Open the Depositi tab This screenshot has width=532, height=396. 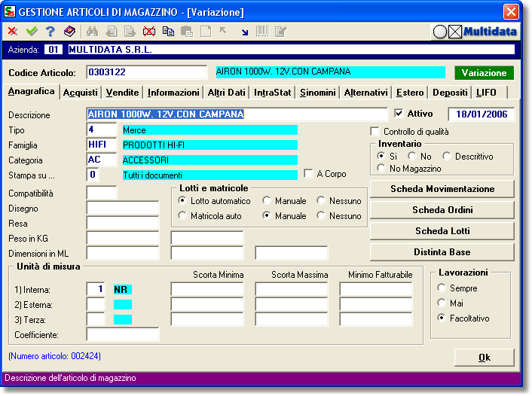450,93
